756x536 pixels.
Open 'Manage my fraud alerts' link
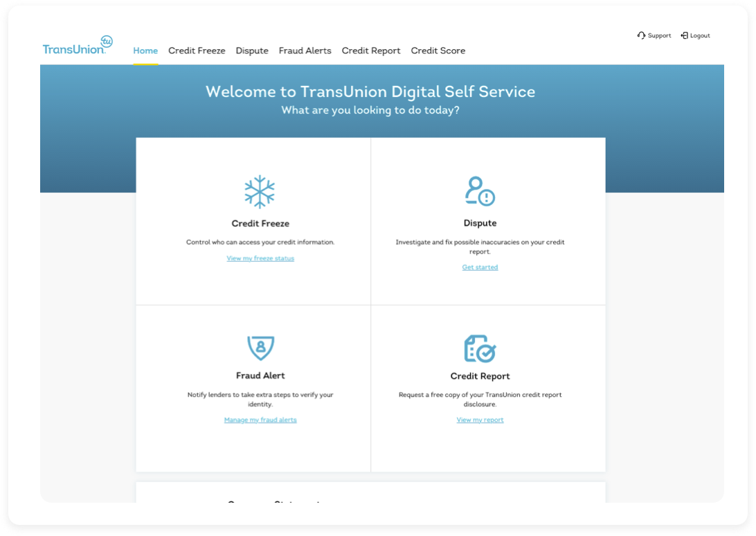260,419
